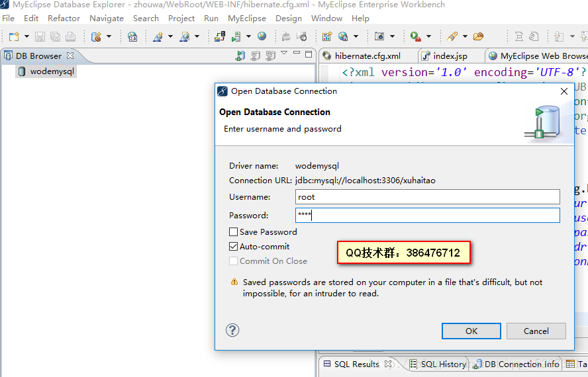Image resolution: width=588 pixels, height=377 pixels.
Task: Switch to index.jsp editor tab
Action: tap(450, 56)
